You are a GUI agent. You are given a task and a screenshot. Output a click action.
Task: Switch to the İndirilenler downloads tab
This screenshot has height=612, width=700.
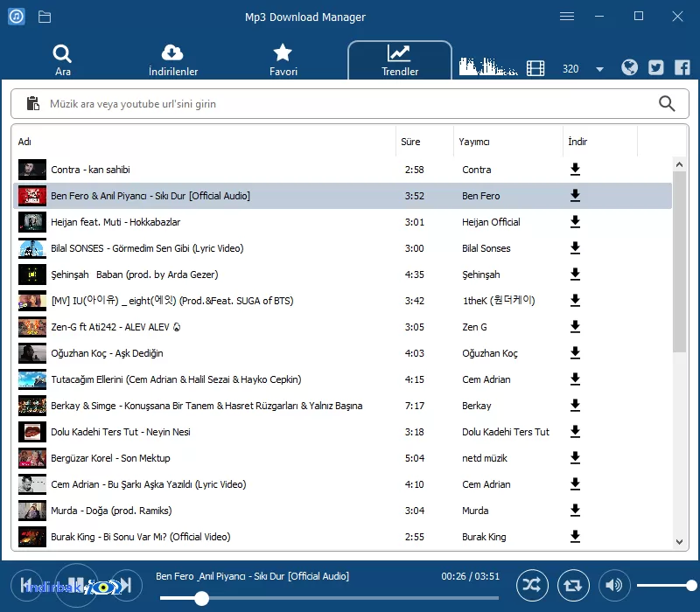[172, 60]
